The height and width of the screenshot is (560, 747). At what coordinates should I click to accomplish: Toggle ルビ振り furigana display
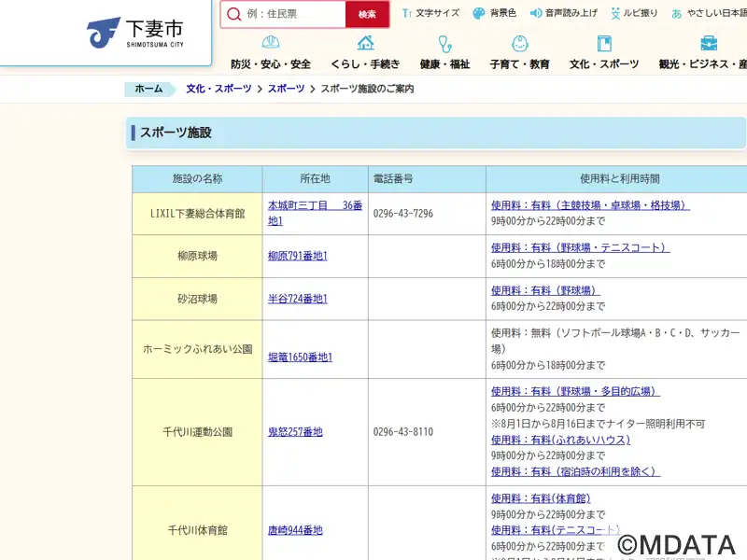click(616, 13)
